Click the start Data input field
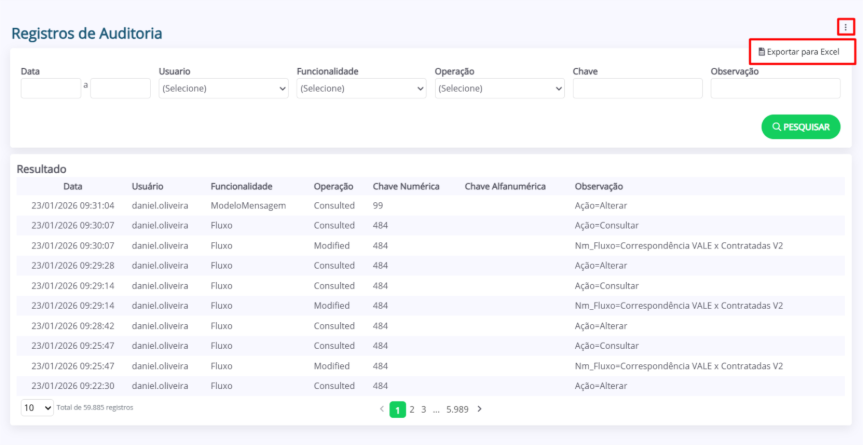 [x=51, y=88]
